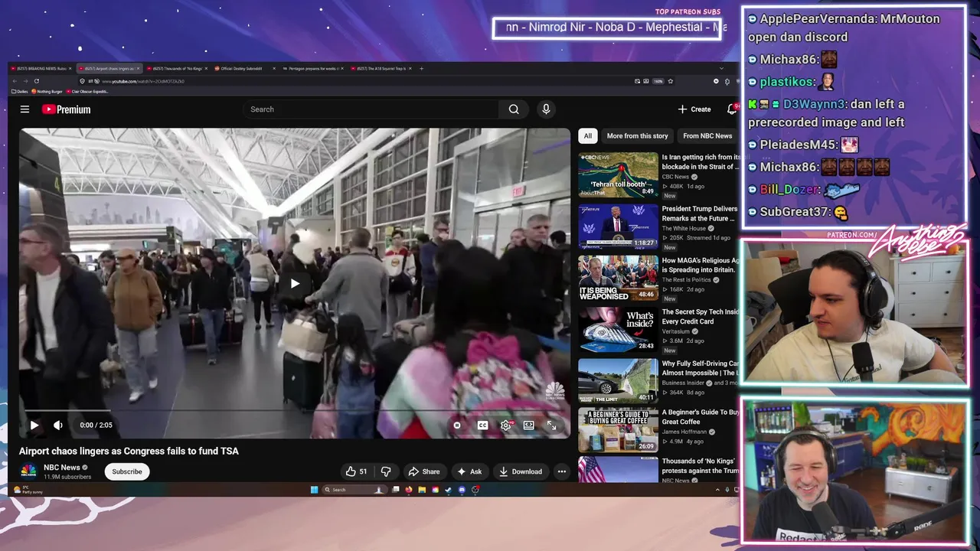980x551 pixels.
Task: Switch to 'BREAKING NEWS: Rubio' browser tab
Action: 41,68
